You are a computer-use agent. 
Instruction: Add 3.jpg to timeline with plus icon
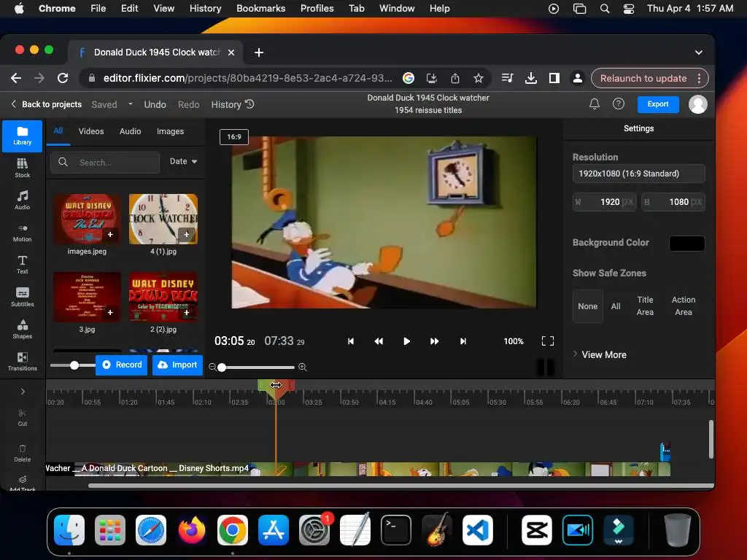tap(110, 312)
